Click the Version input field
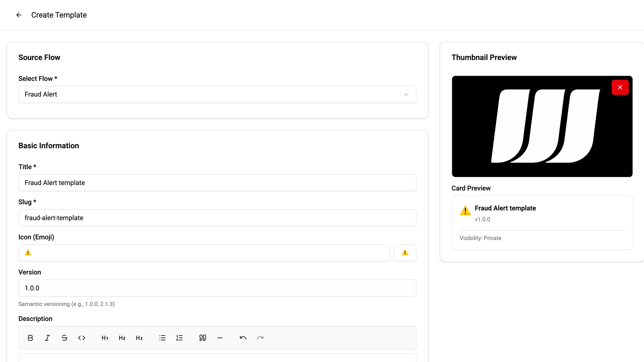This screenshot has height=362, width=644. pos(217,288)
